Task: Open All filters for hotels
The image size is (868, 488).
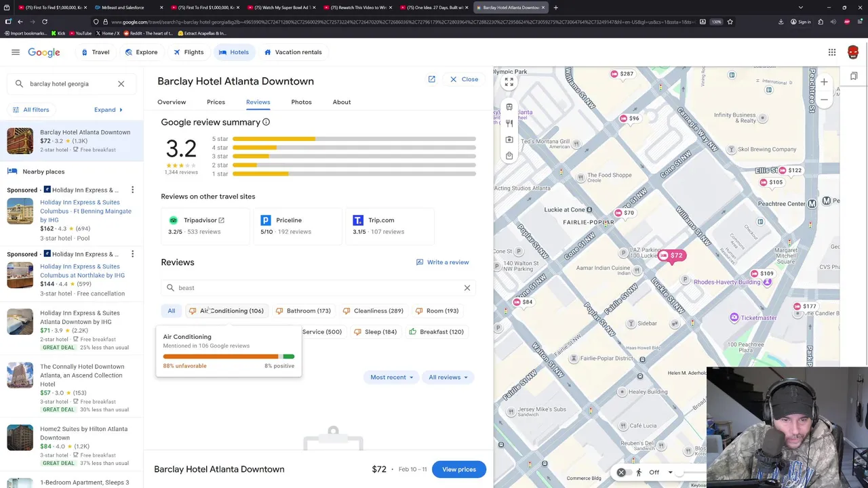Action: [x=31, y=110]
